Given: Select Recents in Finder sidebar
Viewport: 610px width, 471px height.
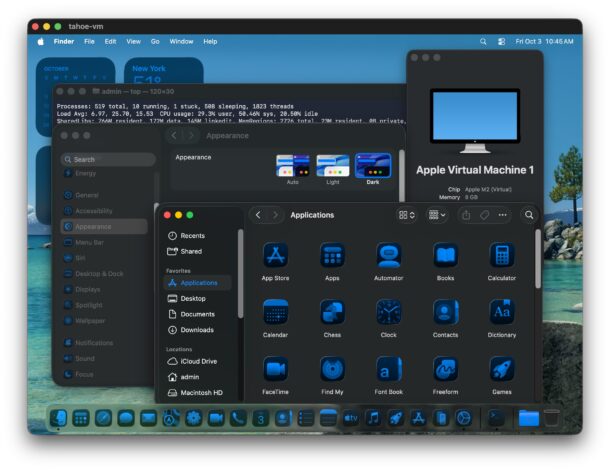Looking at the screenshot, I should (x=198, y=236).
